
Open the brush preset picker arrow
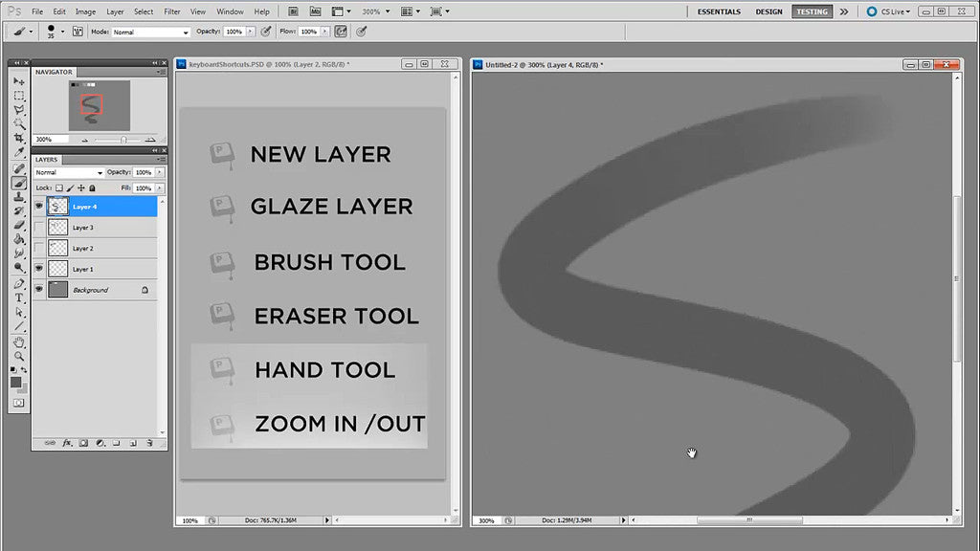62,32
